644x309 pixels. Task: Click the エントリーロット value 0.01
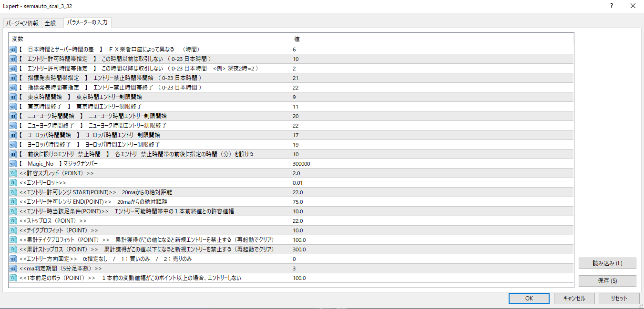298,183
